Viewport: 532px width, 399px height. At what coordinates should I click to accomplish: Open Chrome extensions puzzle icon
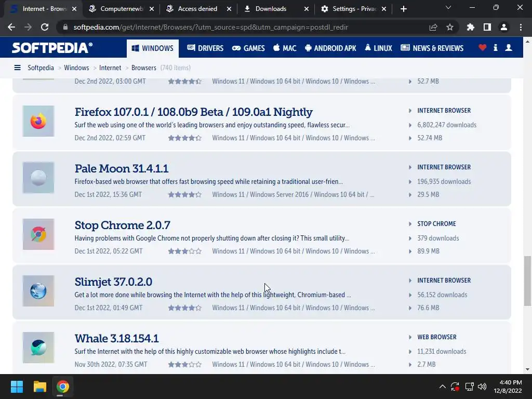click(x=471, y=27)
